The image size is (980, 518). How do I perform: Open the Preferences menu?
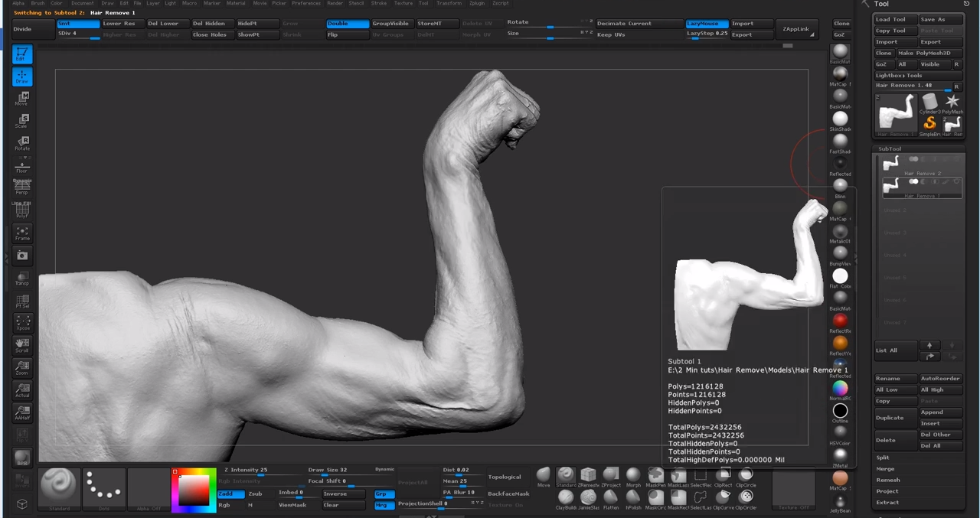pyautogui.click(x=305, y=3)
